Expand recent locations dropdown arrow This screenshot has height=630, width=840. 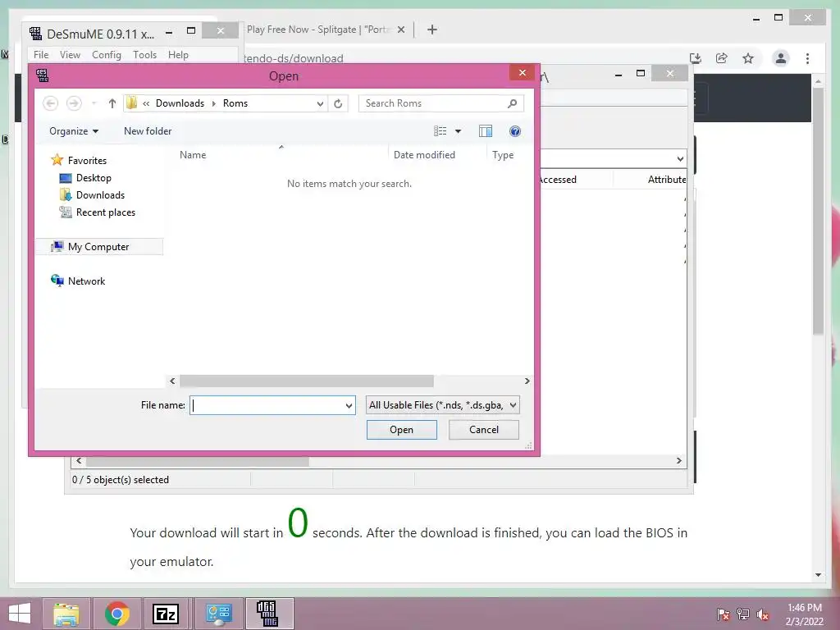click(94, 103)
